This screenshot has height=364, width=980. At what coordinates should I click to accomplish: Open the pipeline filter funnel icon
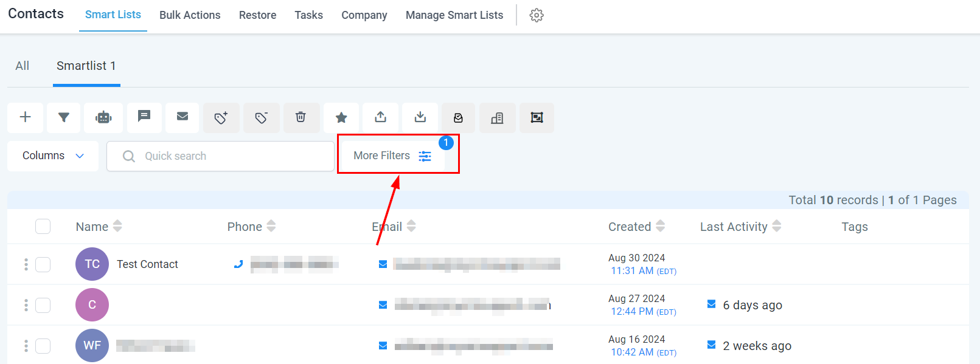point(64,117)
